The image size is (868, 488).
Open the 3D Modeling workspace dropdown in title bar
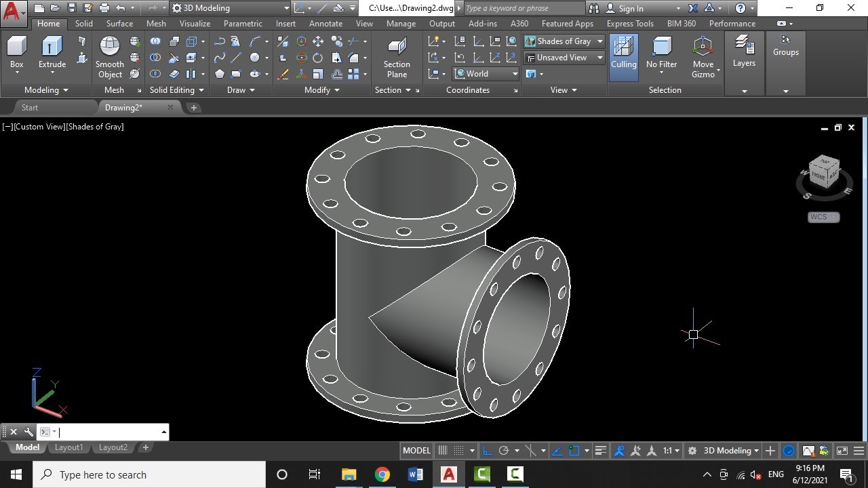coord(231,8)
